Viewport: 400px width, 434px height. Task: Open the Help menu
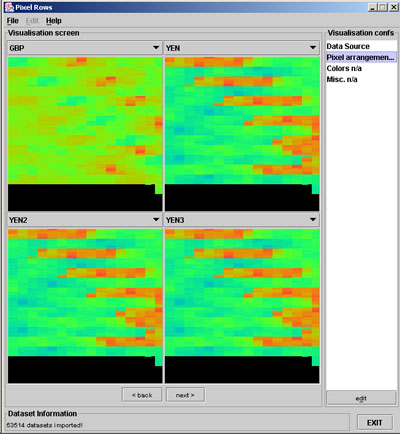point(54,21)
